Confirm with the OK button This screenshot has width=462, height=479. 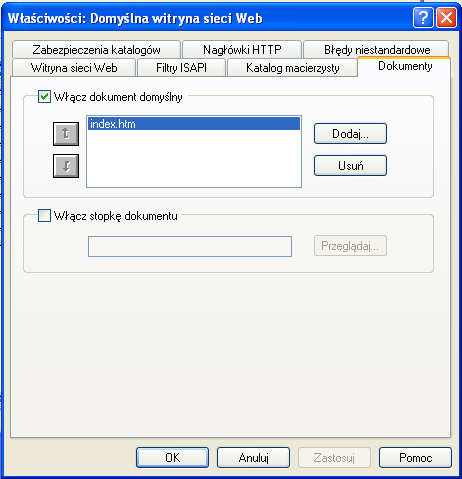(x=172, y=457)
